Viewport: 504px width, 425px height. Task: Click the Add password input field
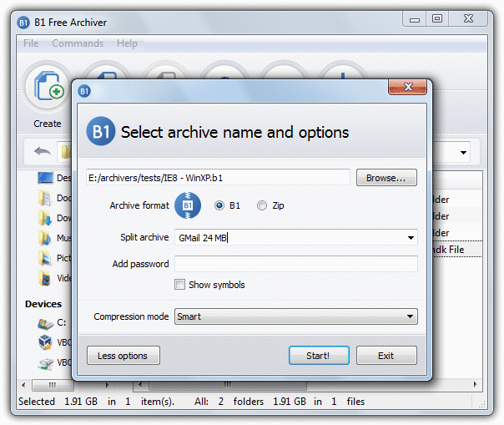(x=296, y=264)
